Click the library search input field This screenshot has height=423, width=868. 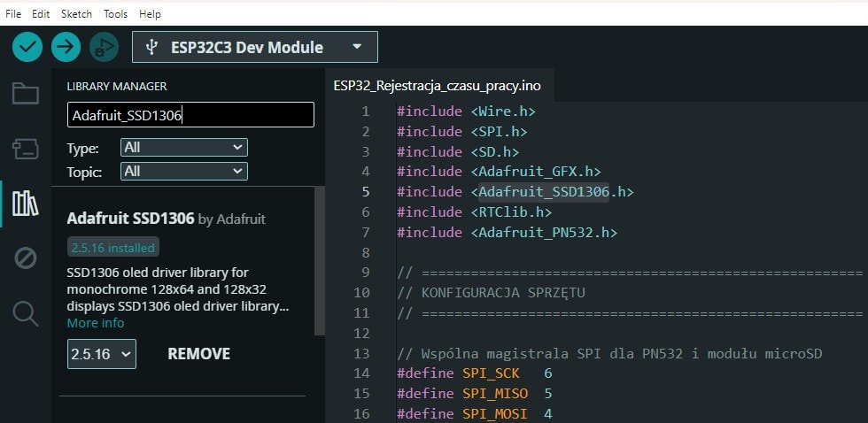(x=190, y=115)
